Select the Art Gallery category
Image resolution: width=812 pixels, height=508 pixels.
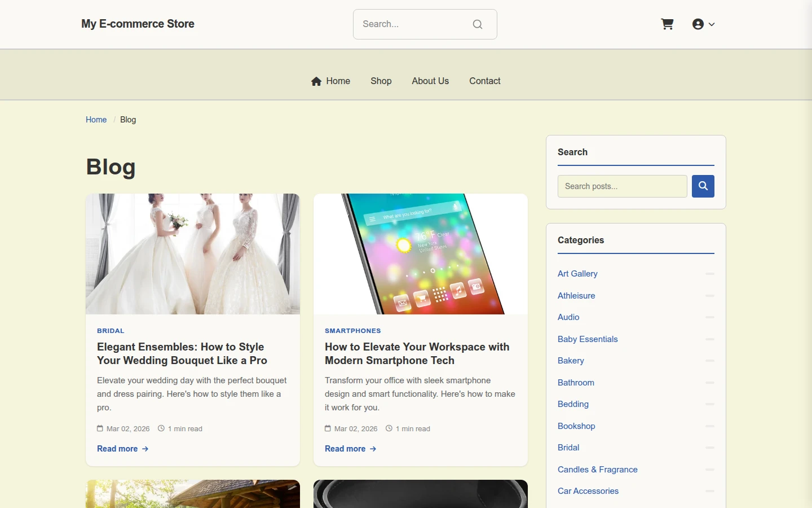pyautogui.click(x=577, y=274)
